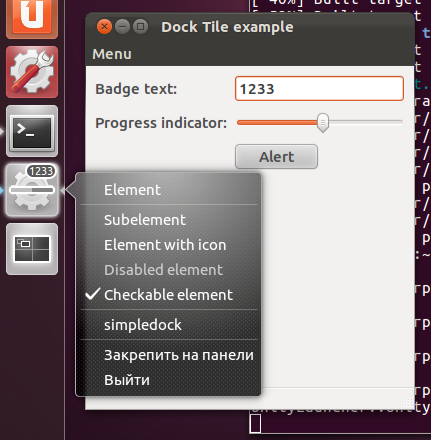The image size is (431, 440).
Task: Click the 1233 badge on the launcher tile
Action: (x=41, y=171)
